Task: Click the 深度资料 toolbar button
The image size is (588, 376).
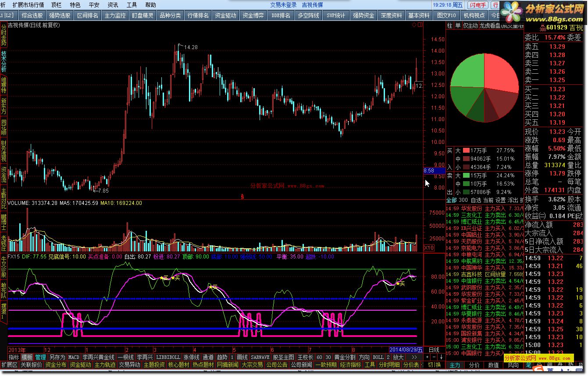Action: click(x=392, y=15)
